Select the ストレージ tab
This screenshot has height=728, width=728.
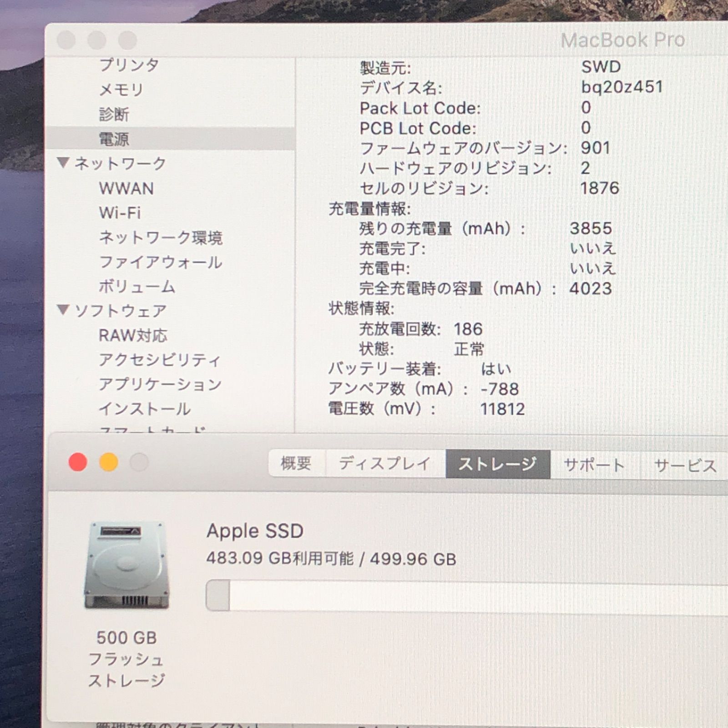coord(498,464)
